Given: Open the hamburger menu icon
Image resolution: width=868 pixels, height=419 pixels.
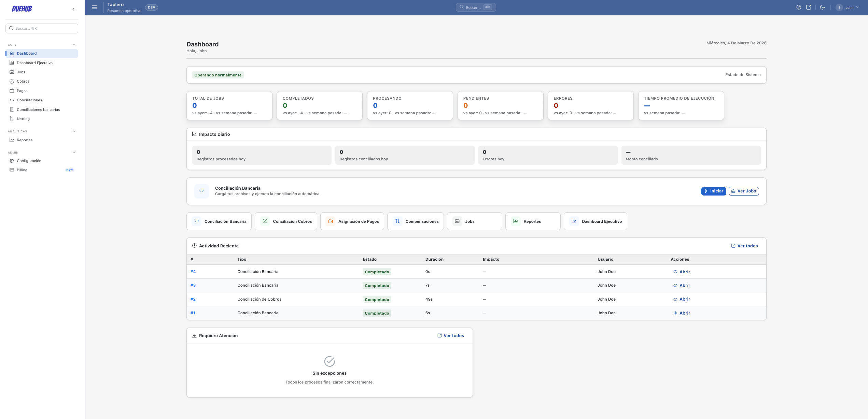Looking at the screenshot, I should pos(95,7).
